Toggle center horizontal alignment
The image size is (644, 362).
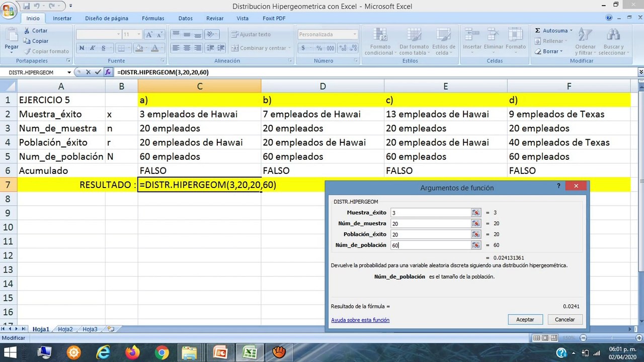pos(187,48)
